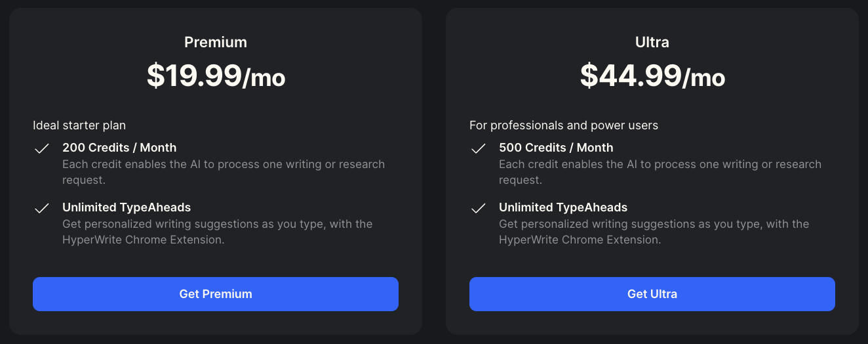Click "For professionals and power users" tagline

tap(564, 125)
